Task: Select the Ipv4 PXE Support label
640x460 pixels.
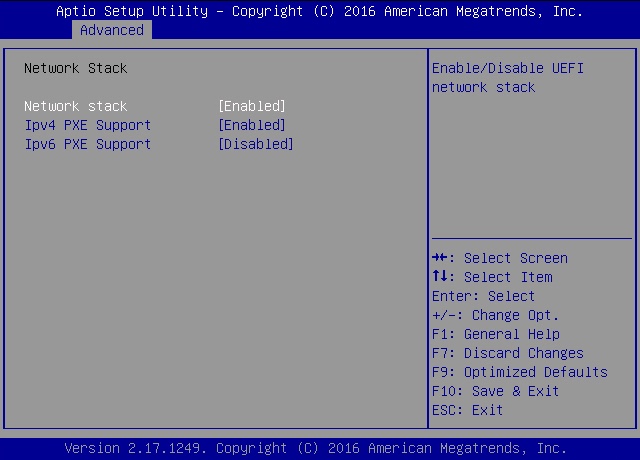Action: tap(88, 125)
